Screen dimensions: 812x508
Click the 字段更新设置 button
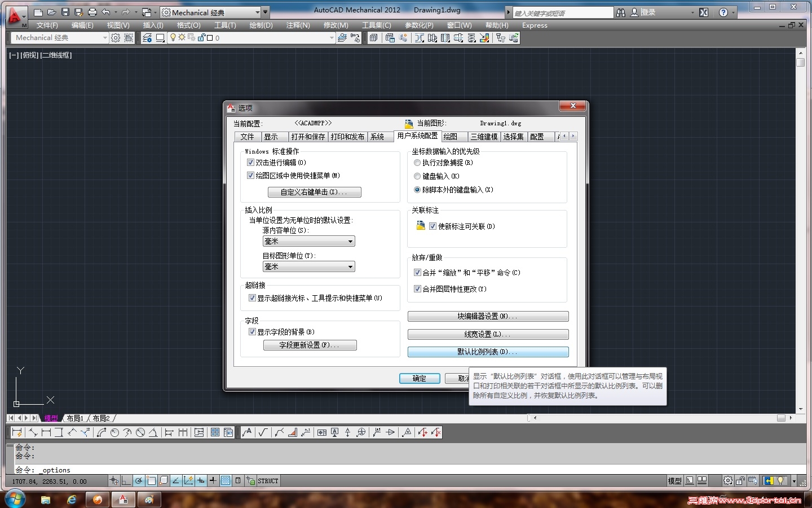point(310,345)
